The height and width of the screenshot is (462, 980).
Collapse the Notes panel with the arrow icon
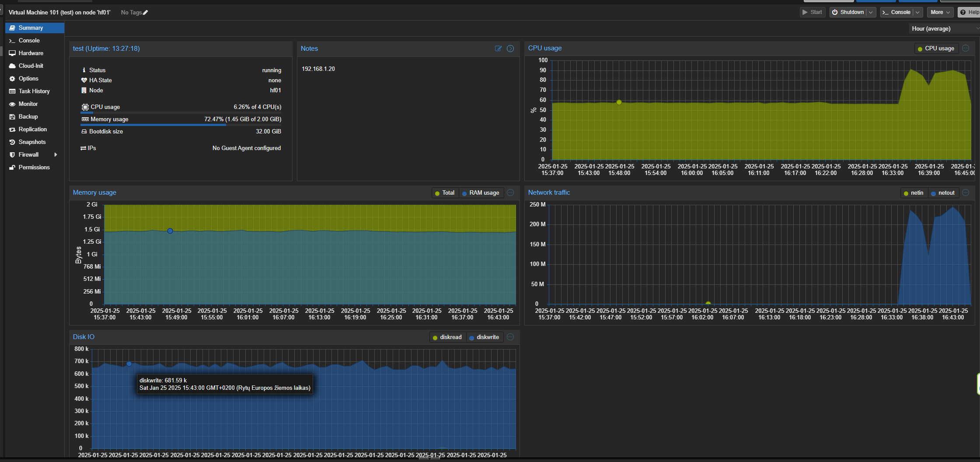click(x=510, y=49)
